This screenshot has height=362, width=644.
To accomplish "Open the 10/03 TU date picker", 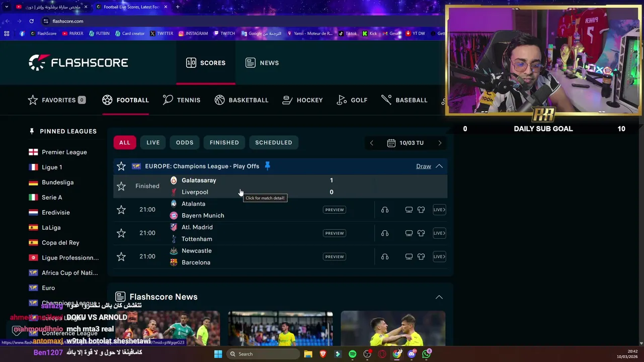I will 406,143.
